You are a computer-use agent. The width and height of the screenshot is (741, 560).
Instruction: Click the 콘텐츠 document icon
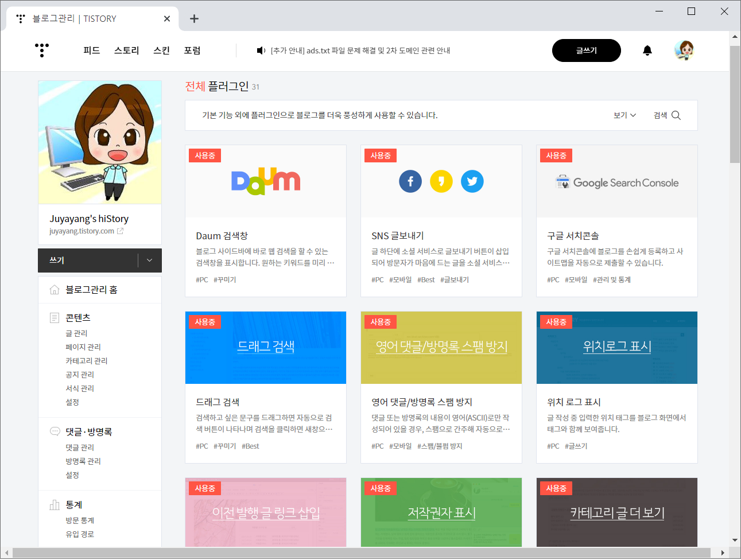pos(55,318)
